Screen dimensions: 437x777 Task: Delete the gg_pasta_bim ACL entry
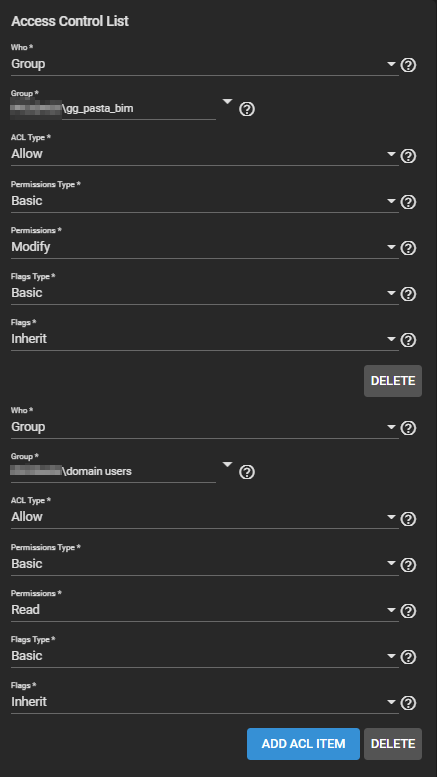click(393, 381)
